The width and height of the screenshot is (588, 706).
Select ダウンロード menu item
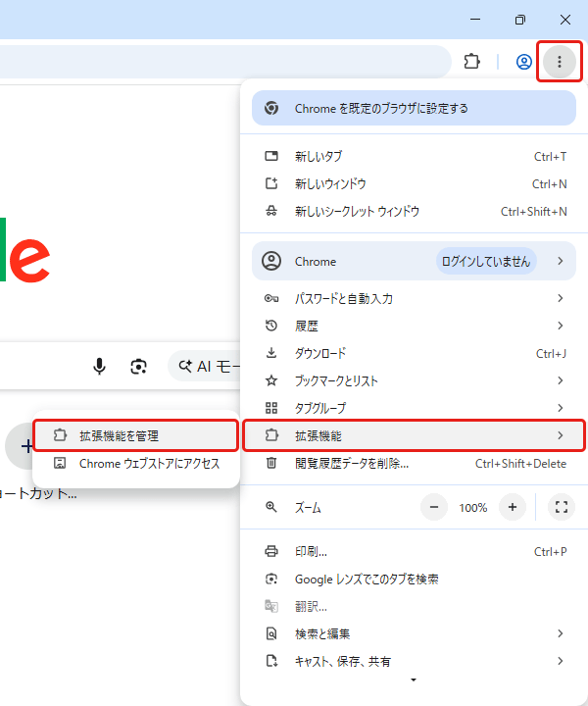[x=414, y=353]
